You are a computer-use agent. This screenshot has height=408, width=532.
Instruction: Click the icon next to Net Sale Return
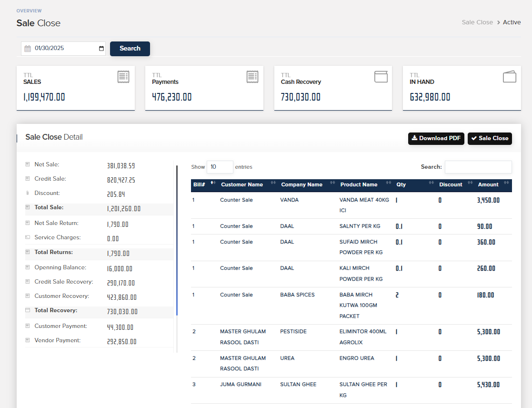coord(28,223)
